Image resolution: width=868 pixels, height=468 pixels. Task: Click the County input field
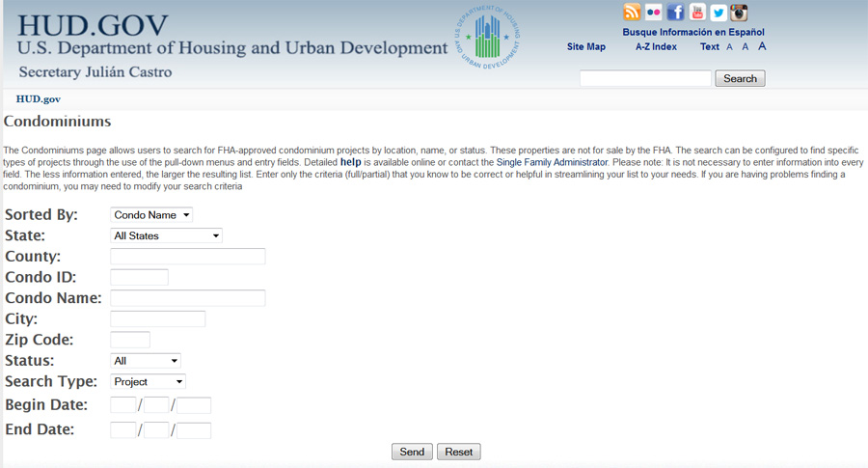click(x=188, y=257)
